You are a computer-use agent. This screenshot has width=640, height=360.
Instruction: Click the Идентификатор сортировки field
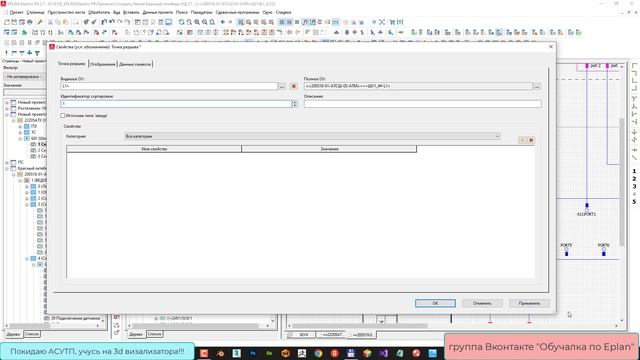176,104
